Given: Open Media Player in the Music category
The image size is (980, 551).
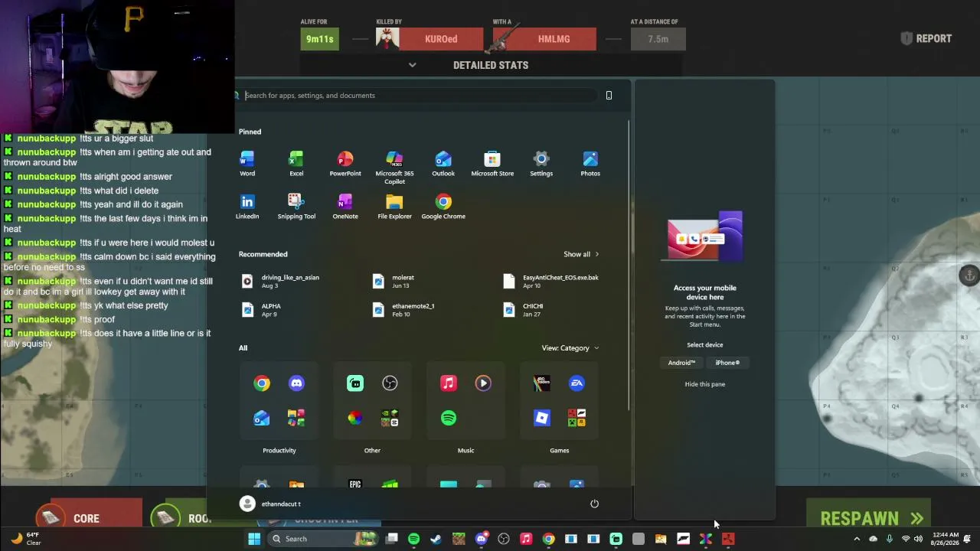Looking at the screenshot, I should coord(483,383).
